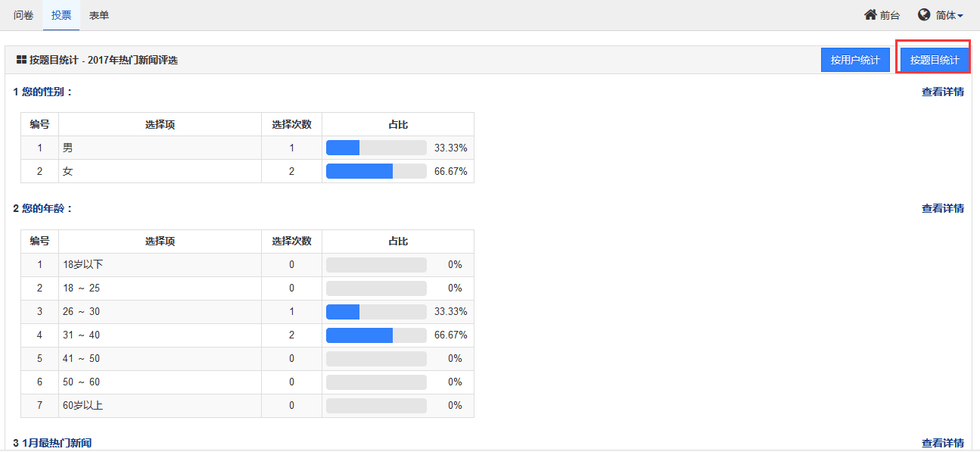The width and height of the screenshot is (980, 452).
Task: Click the globe language icon
Action: 924,15
